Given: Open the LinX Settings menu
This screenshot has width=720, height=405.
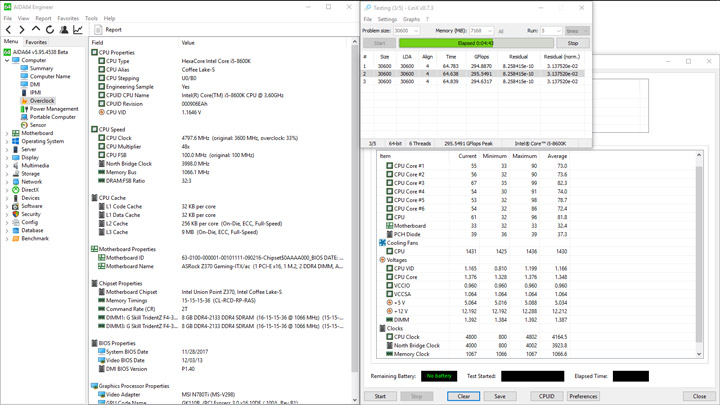Looking at the screenshot, I should click(387, 19).
